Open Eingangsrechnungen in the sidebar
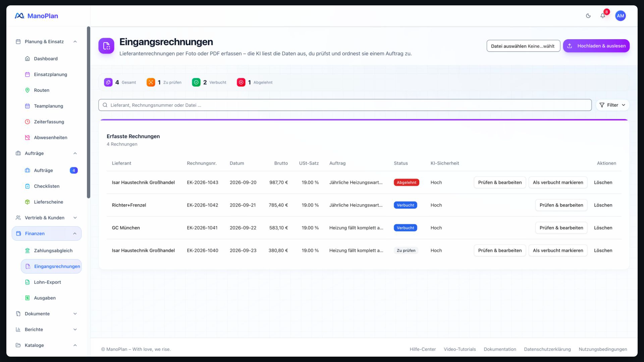Viewport: 644px width, 362px height. (51, 266)
